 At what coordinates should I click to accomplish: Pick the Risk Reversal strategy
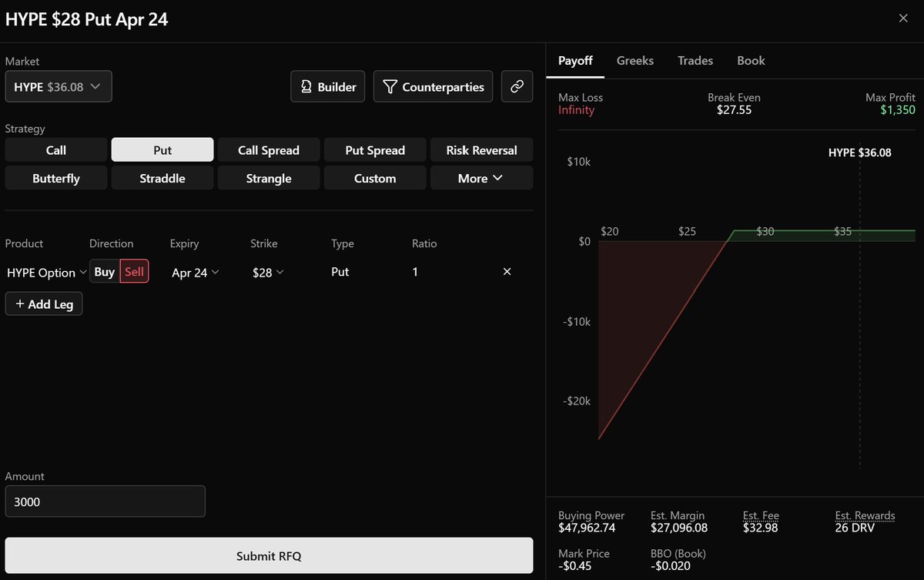(x=481, y=149)
